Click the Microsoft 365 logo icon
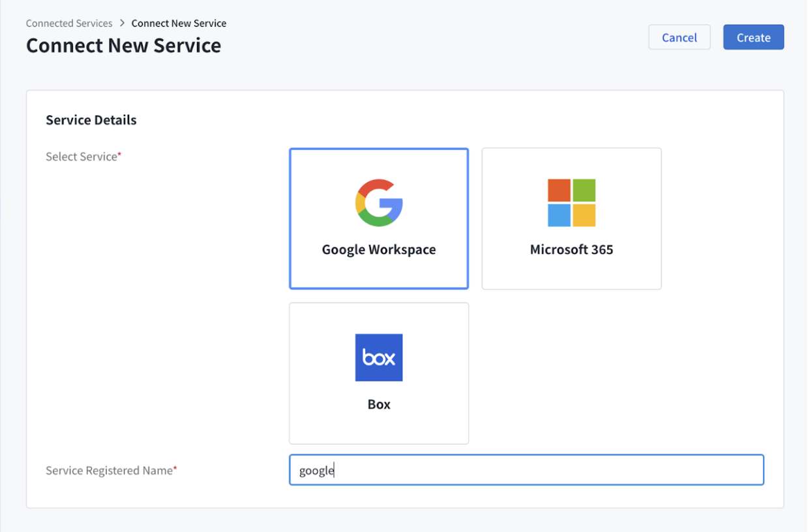810x532 pixels. click(x=571, y=203)
